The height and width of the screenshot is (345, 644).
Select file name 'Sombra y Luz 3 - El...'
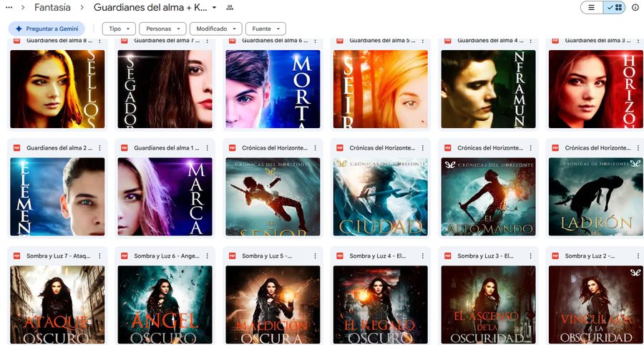485,256
